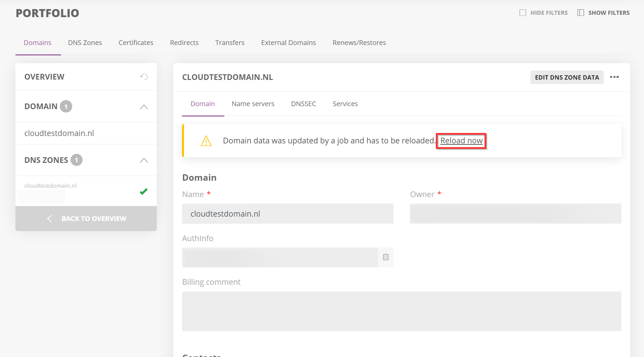Click the Reload now link
Screen dimensions: 644x357
[x=461, y=141]
